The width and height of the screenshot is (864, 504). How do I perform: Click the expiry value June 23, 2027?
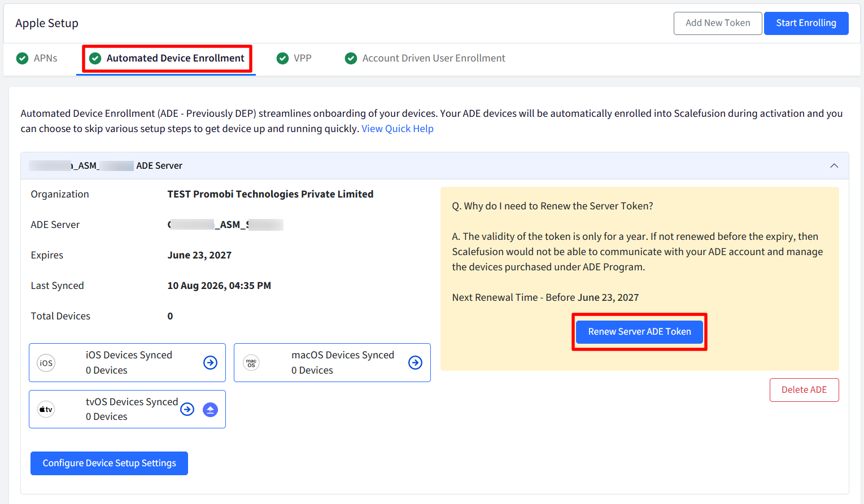click(x=199, y=255)
